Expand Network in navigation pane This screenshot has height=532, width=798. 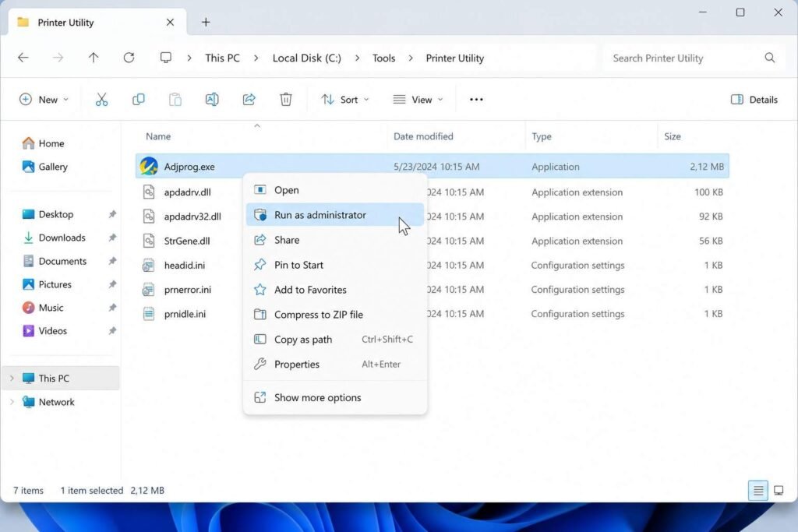12,402
